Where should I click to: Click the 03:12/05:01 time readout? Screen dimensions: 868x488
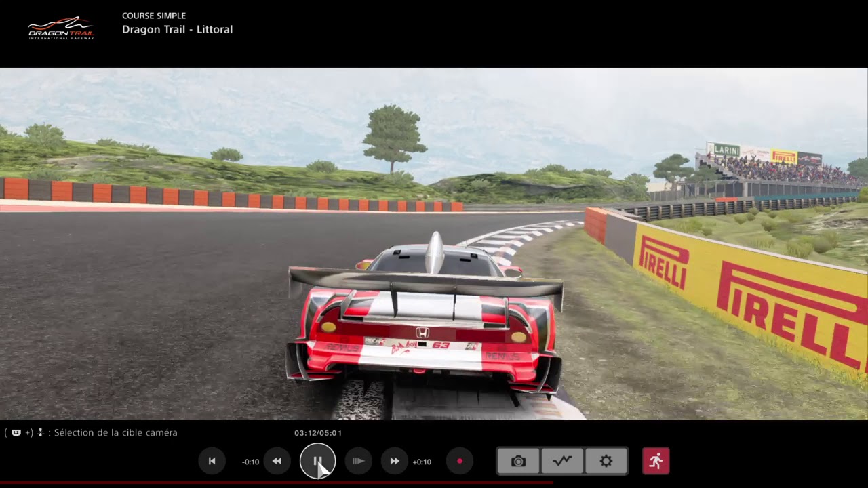coord(318,432)
